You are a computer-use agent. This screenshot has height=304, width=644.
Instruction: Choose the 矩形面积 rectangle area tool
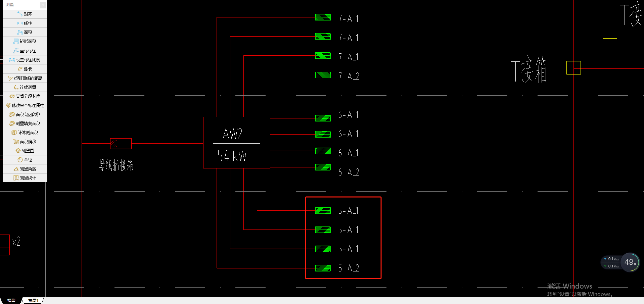tap(25, 41)
